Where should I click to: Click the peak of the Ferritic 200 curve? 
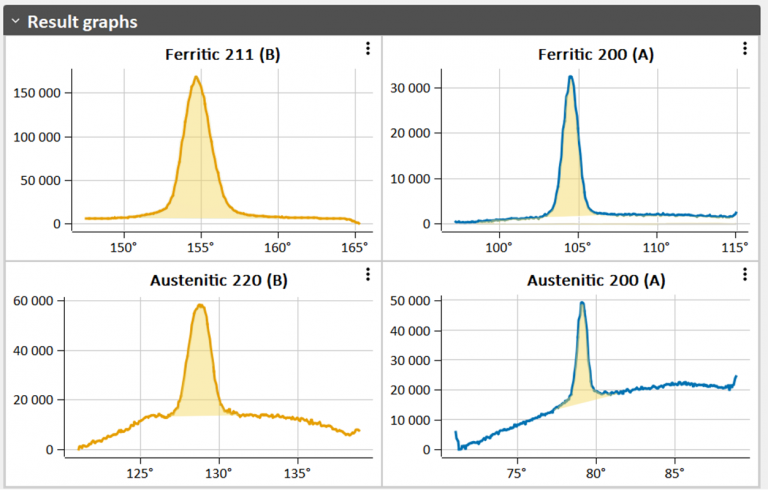tap(570, 77)
